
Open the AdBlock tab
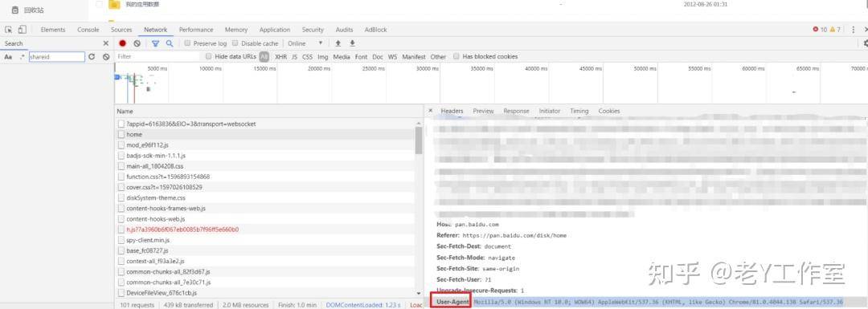376,30
